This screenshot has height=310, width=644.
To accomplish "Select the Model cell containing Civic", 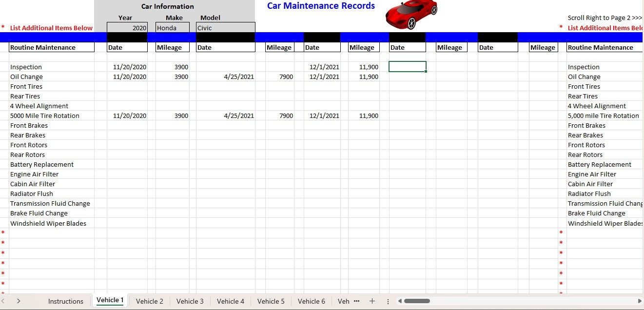I will point(225,27).
